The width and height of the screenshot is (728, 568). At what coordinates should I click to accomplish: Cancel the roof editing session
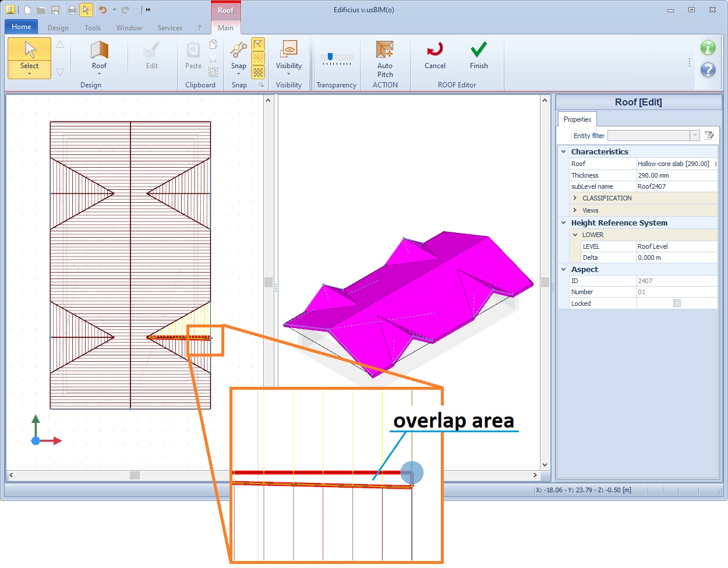pyautogui.click(x=434, y=57)
